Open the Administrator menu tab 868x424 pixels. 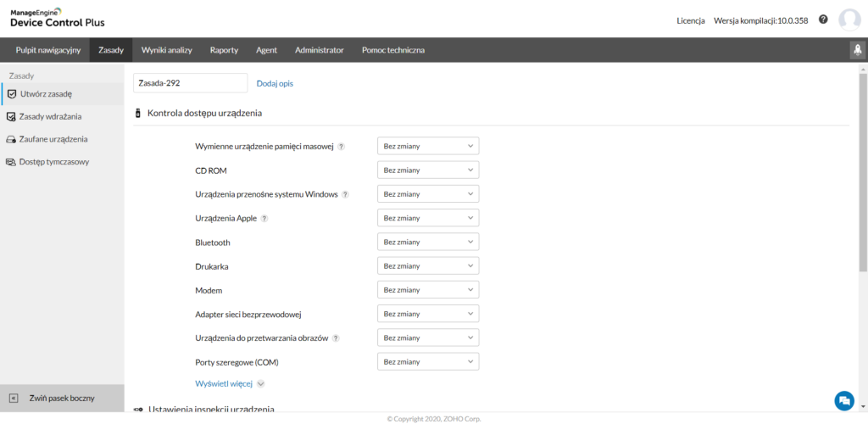319,50
